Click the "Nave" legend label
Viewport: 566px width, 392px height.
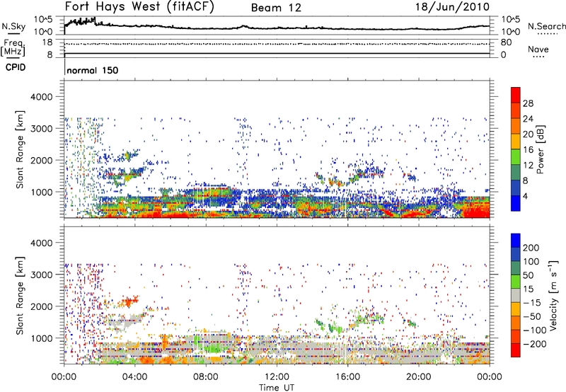click(x=538, y=50)
